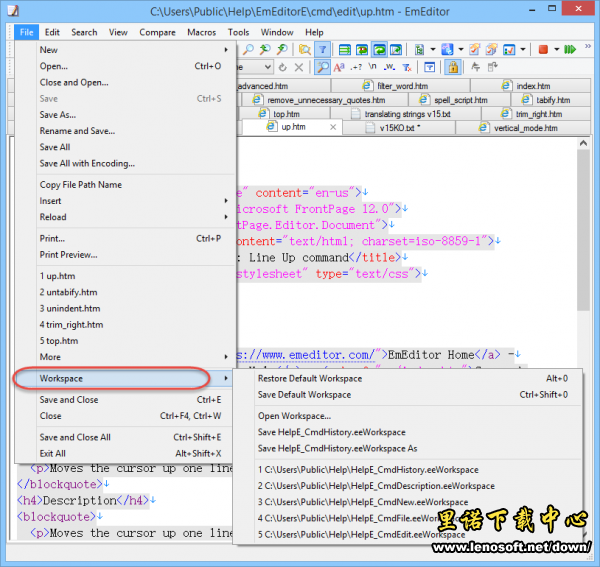Enable No Wrap mode

click(345, 49)
